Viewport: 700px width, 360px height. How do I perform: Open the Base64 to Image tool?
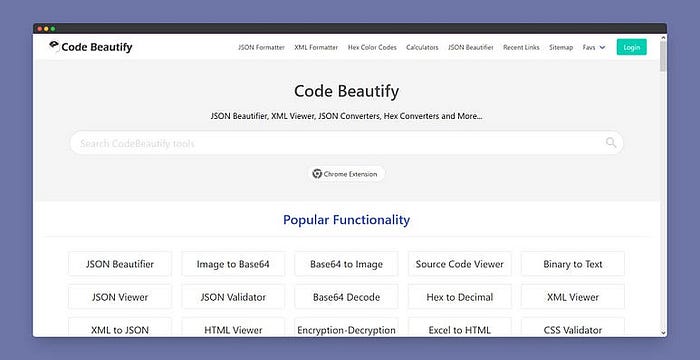pyautogui.click(x=346, y=264)
